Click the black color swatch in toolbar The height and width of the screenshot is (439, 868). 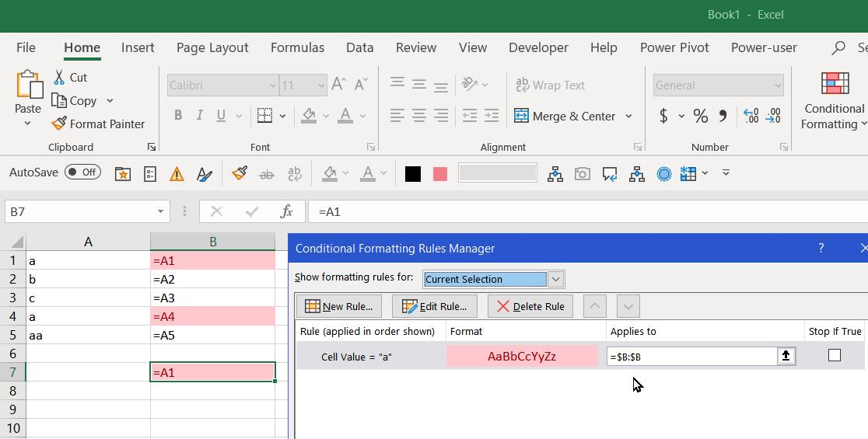click(413, 173)
